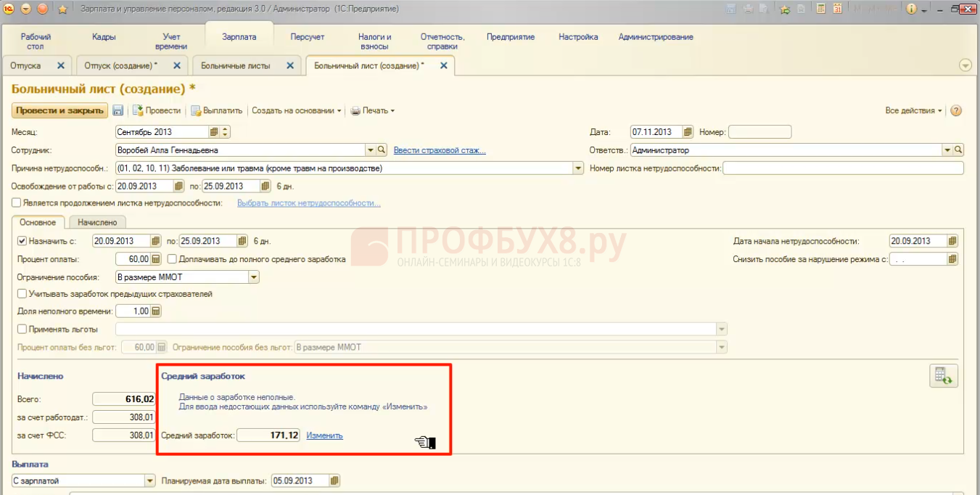Click the Изменить link for average earnings
This screenshot has height=495, width=980.
click(324, 435)
